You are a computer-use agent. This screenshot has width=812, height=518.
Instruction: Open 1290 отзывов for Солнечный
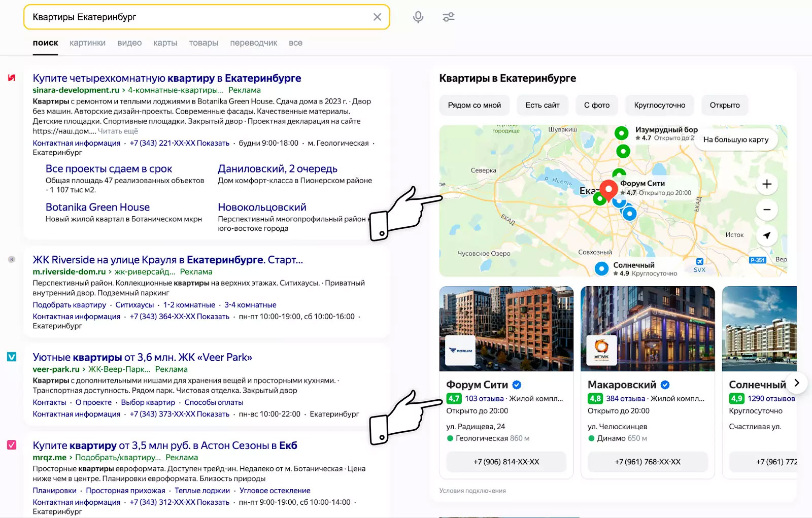click(x=771, y=399)
